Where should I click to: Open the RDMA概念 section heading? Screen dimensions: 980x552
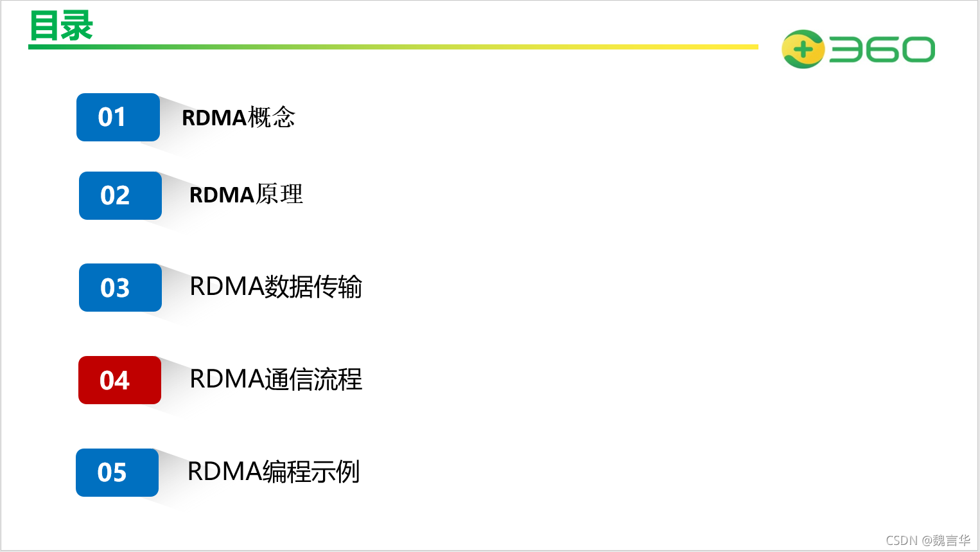click(238, 118)
